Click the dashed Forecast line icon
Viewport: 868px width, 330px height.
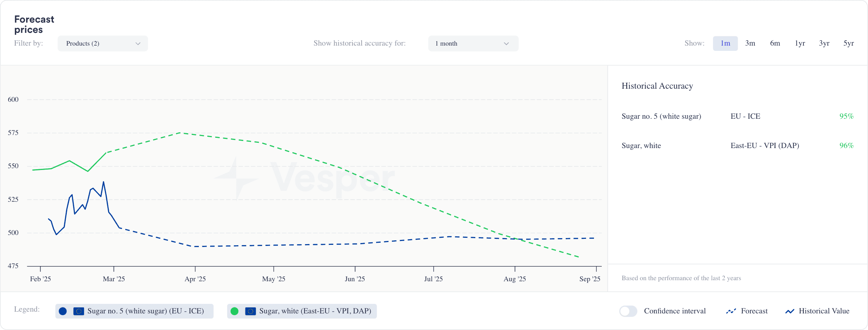[731, 311]
